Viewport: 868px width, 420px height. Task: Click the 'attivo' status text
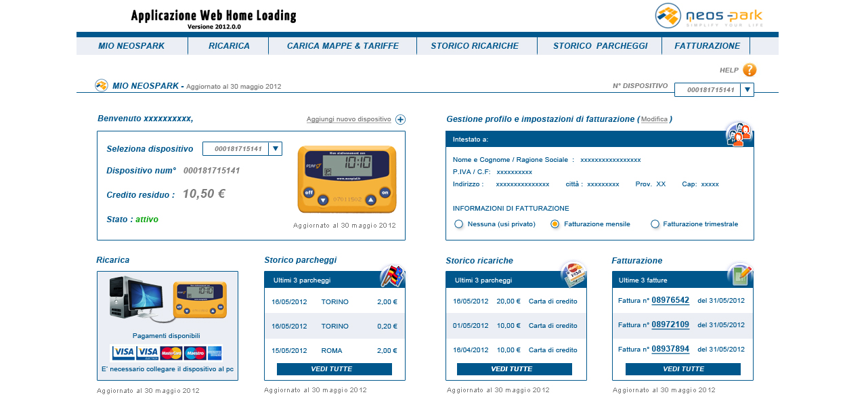pos(147,219)
